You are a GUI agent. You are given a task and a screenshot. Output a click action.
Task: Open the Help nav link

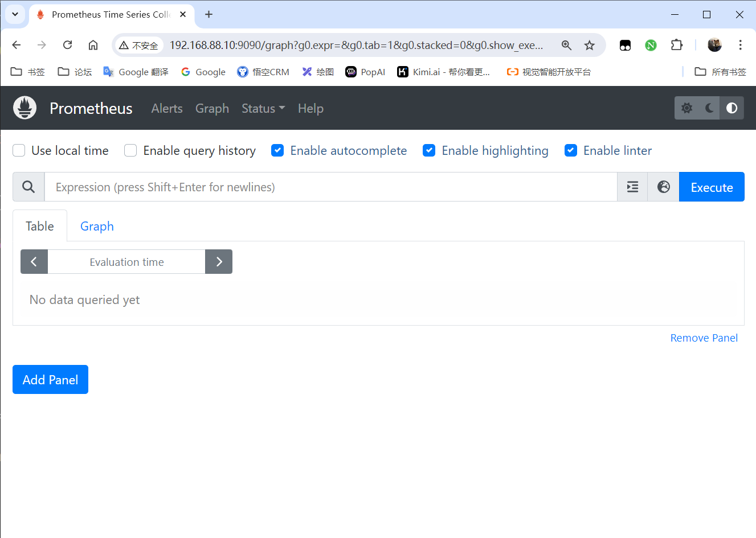point(310,108)
